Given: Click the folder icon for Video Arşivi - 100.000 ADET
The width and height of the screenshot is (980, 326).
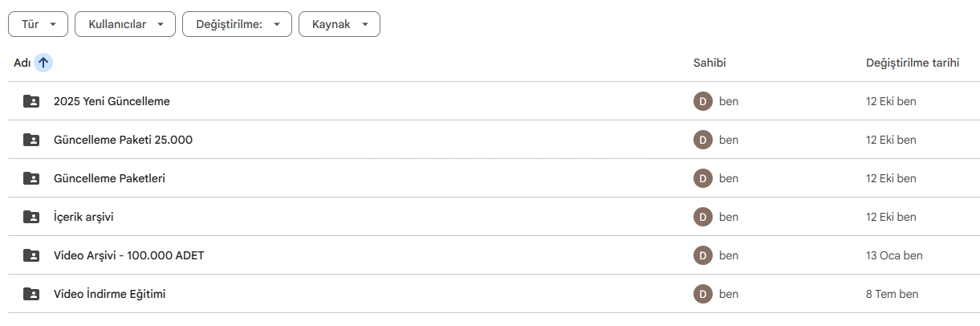Looking at the screenshot, I should click(x=31, y=255).
